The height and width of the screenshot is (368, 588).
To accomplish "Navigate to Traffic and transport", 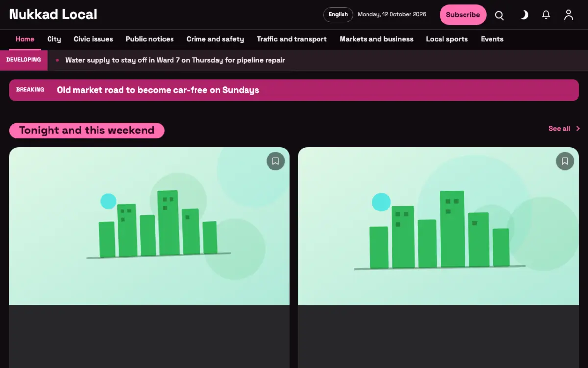I will (292, 39).
